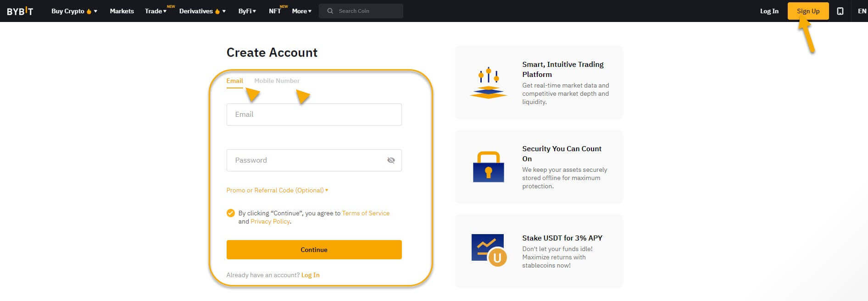Switch to the Mobile Number tab
This screenshot has height=301, width=868.
click(277, 81)
